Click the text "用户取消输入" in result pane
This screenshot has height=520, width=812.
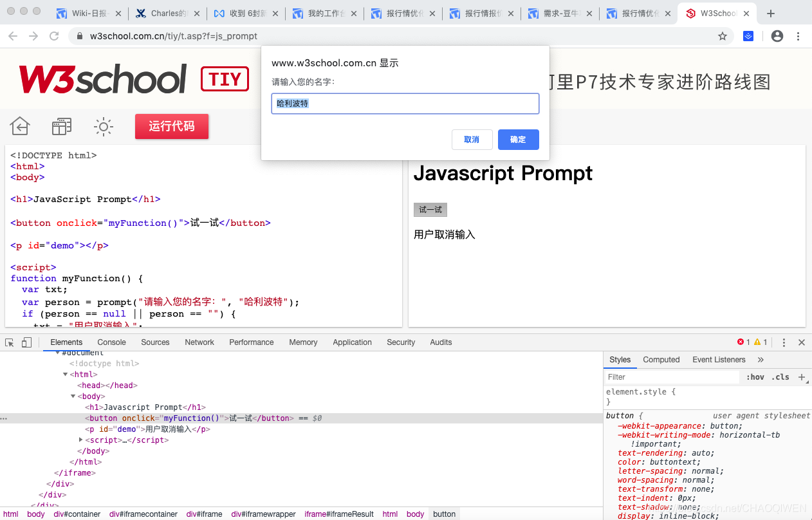tap(445, 235)
